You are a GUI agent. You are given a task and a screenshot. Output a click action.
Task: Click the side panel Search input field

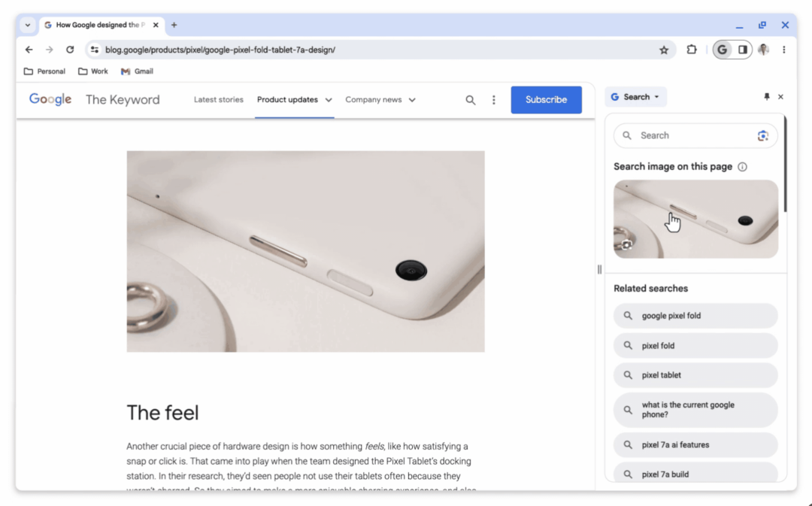[695, 135]
